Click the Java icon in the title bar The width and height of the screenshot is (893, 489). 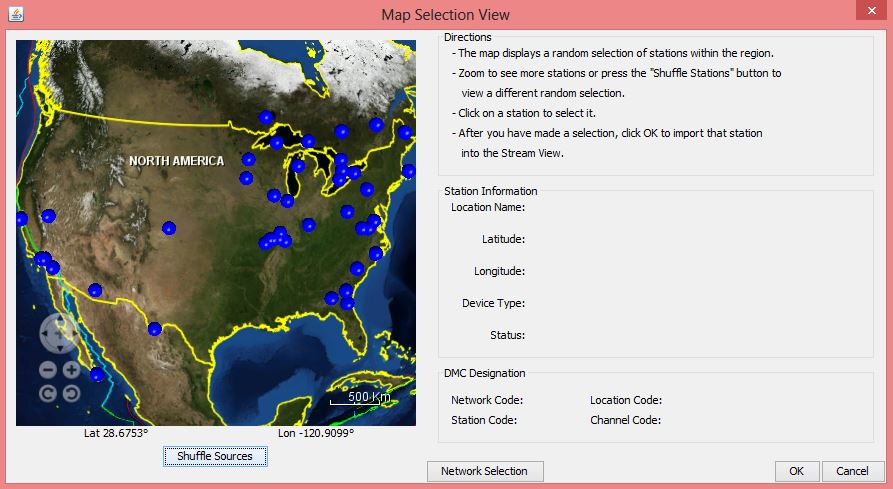(x=14, y=14)
